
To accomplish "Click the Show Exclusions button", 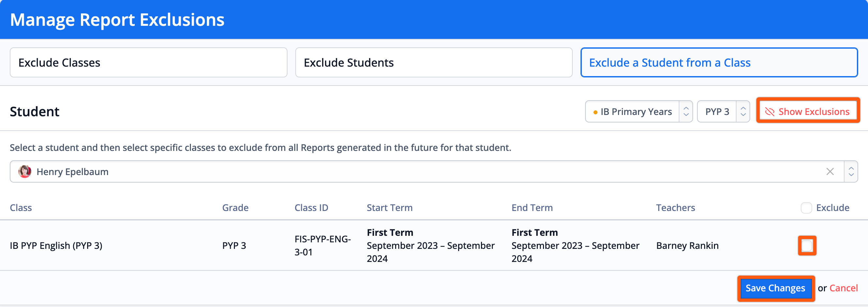I will pos(807,112).
